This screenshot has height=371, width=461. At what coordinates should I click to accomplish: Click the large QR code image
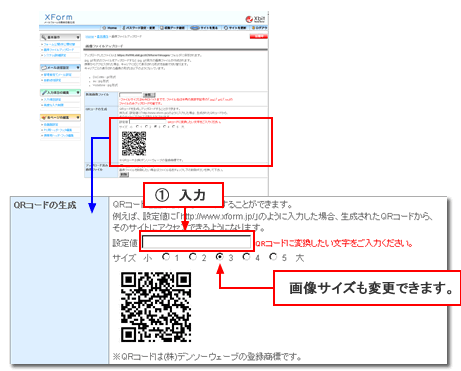coord(156,307)
